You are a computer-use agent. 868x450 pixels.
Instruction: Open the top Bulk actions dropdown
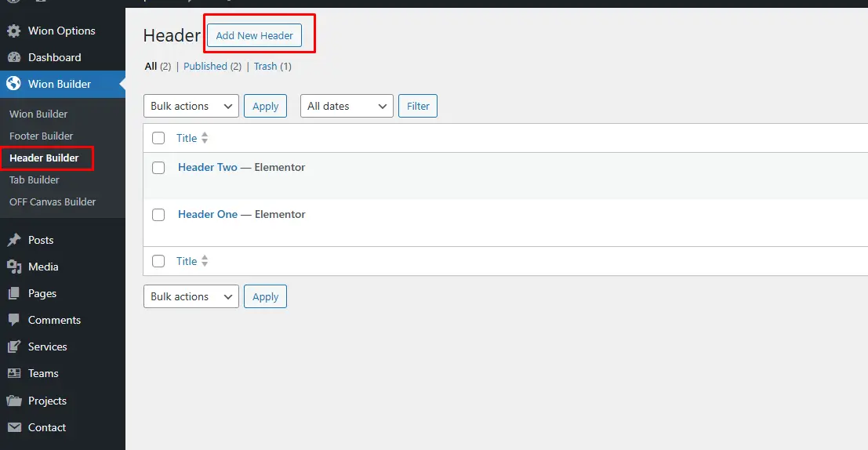point(191,106)
